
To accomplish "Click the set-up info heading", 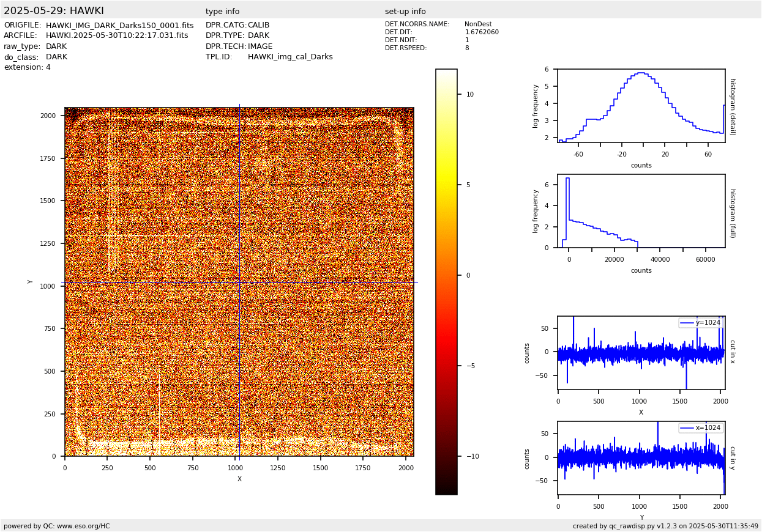I will click(405, 12).
